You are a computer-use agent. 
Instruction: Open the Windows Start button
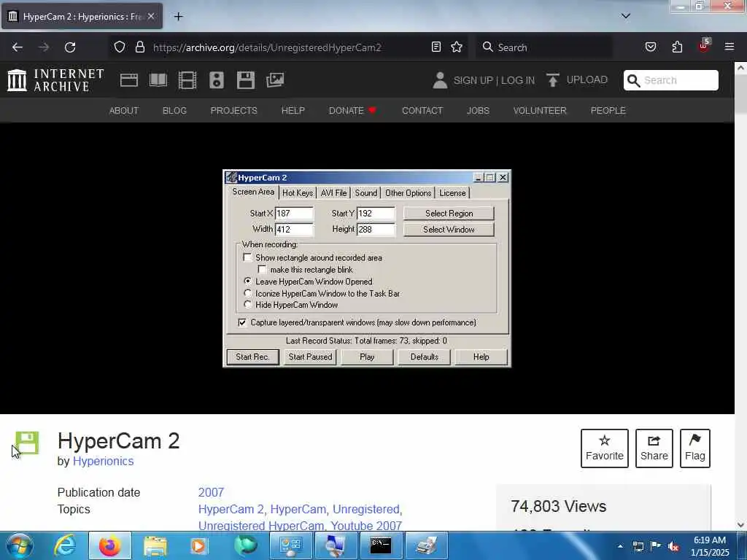click(x=20, y=545)
